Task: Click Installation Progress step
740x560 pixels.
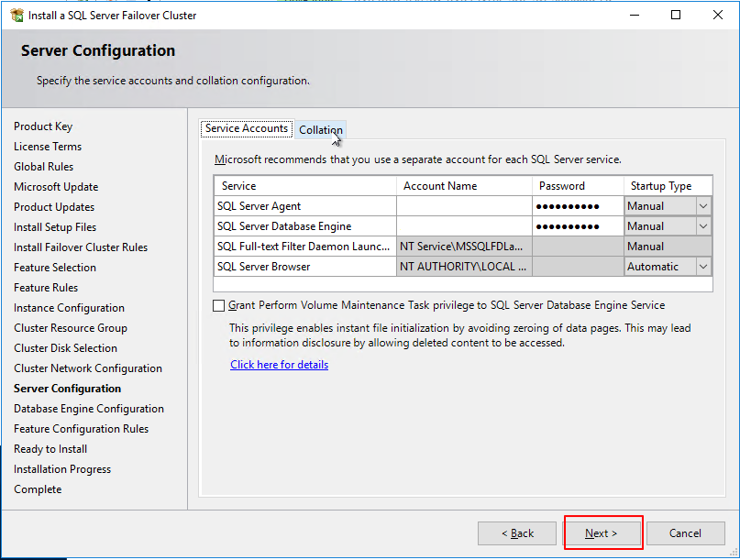Action: pyautogui.click(x=62, y=469)
